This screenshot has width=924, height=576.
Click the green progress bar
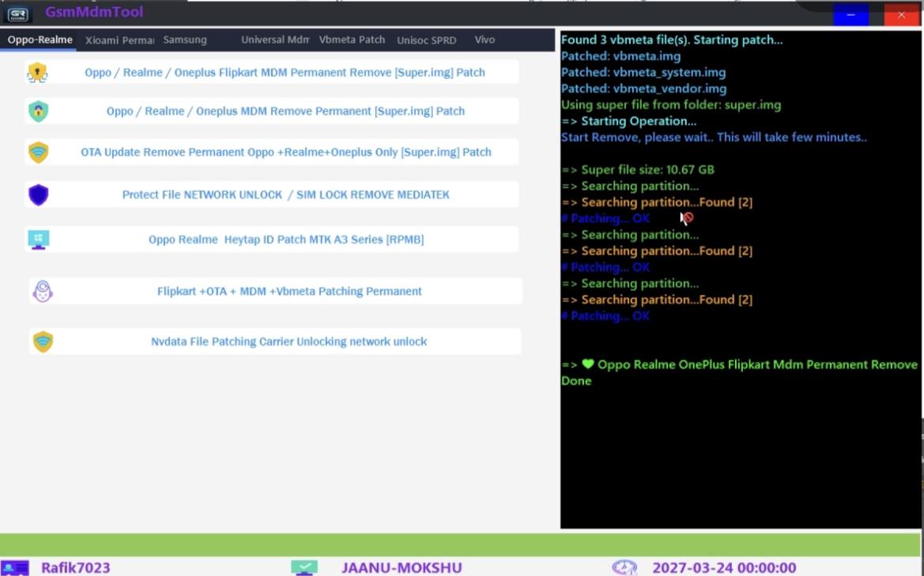click(460, 544)
